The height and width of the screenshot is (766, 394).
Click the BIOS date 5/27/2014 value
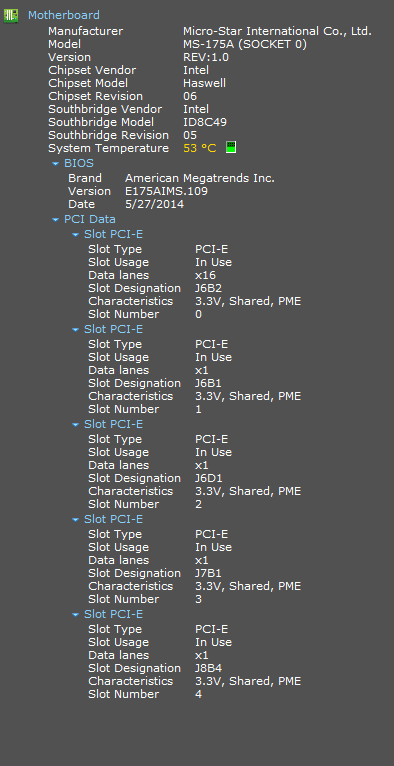pos(154,204)
